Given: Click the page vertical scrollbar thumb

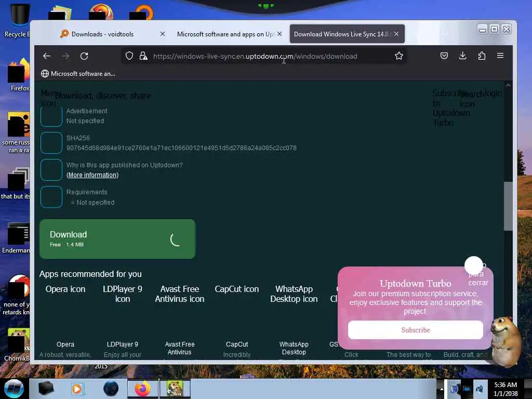Looking at the screenshot, I should coord(508,206).
